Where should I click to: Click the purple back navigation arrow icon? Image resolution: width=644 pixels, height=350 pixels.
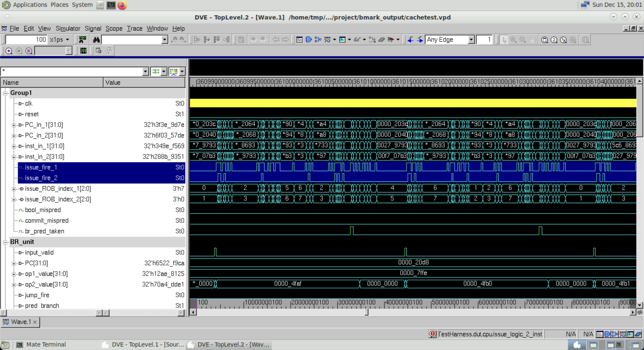[x=9, y=51]
